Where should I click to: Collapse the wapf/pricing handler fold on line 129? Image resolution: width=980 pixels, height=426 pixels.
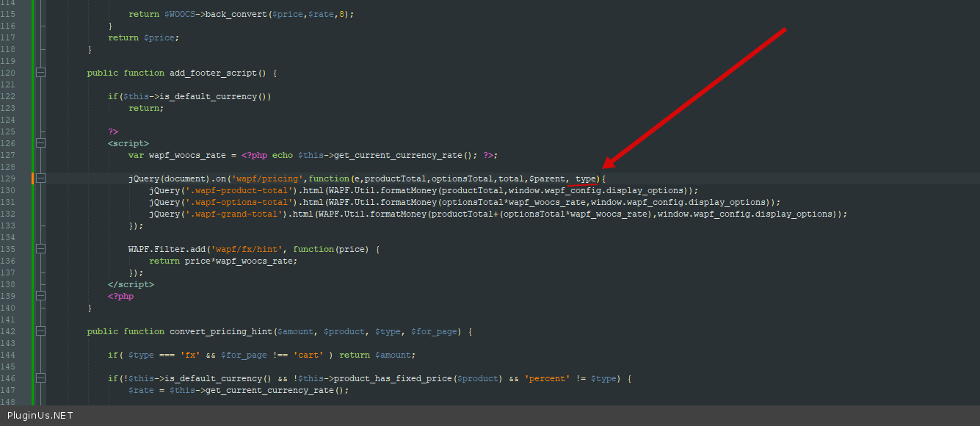click(x=40, y=178)
